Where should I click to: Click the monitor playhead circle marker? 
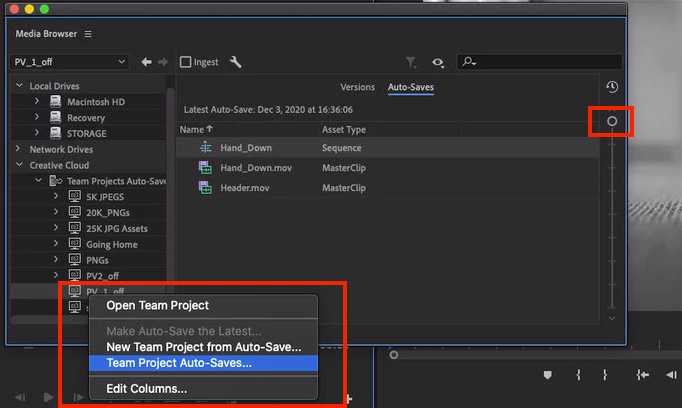click(x=394, y=355)
